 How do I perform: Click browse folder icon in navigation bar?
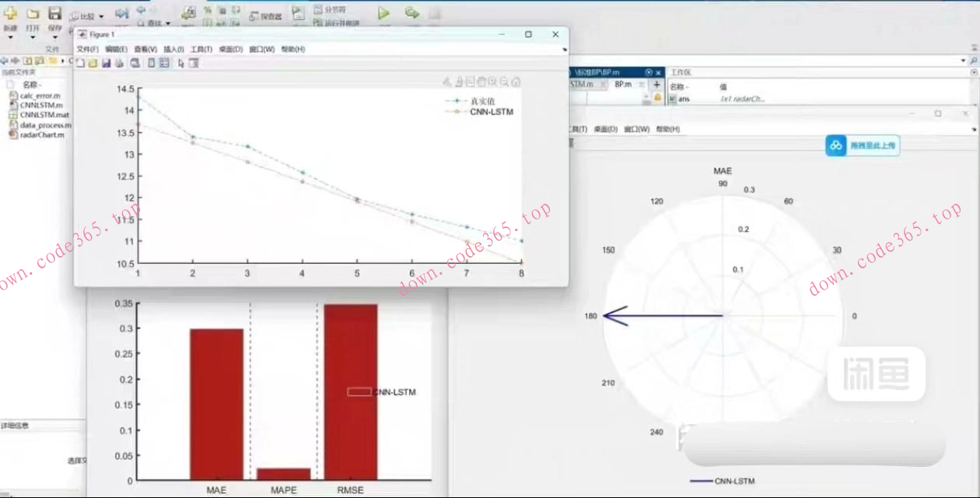pos(39,60)
